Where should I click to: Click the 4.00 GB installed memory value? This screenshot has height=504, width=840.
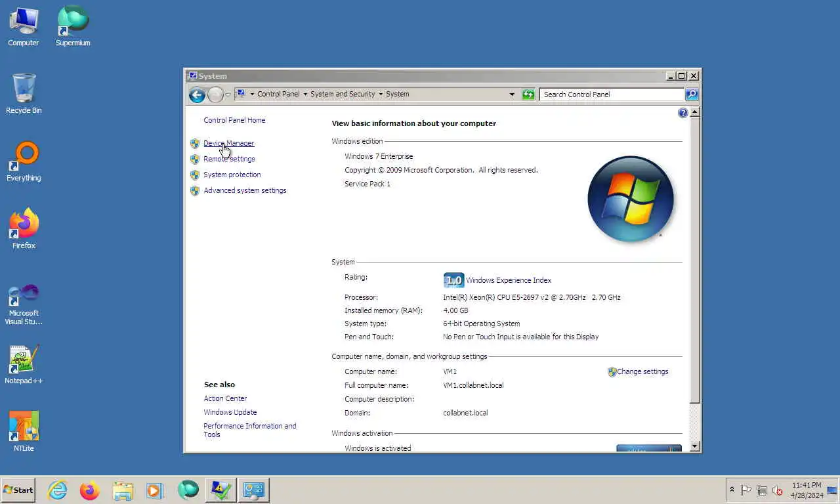point(455,310)
